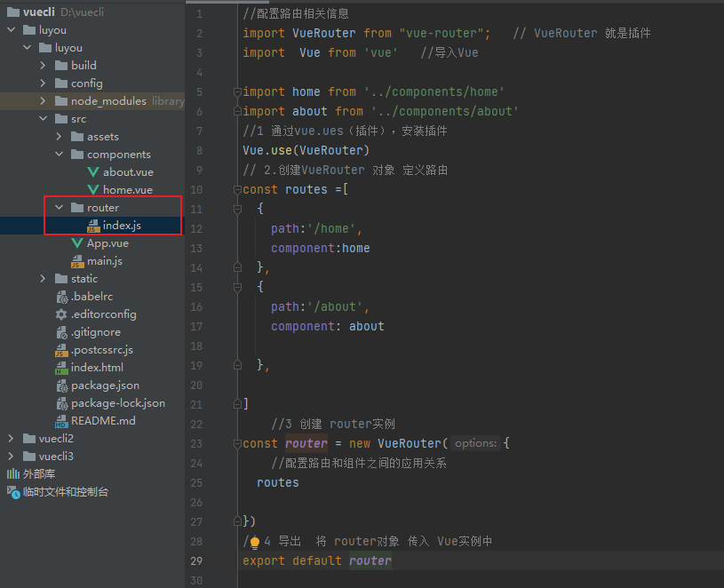The height and width of the screenshot is (588, 724).
Task: Select .postcssrc.js in the tree
Action: click(102, 350)
